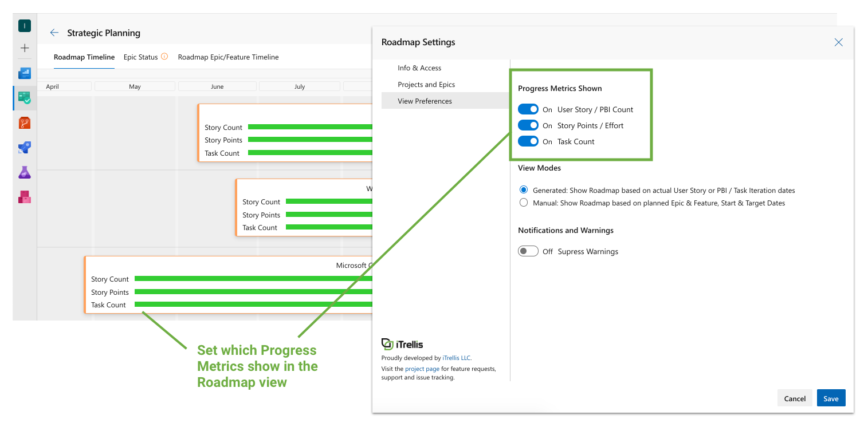Open the Test Plans flask icon
Screen dimensions: 868x439
[25, 172]
